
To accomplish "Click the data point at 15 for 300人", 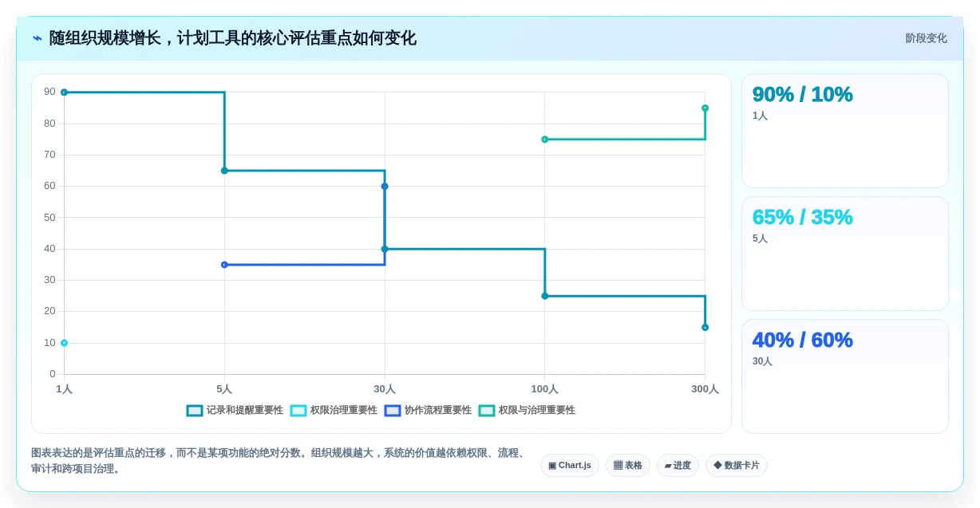I will (705, 328).
